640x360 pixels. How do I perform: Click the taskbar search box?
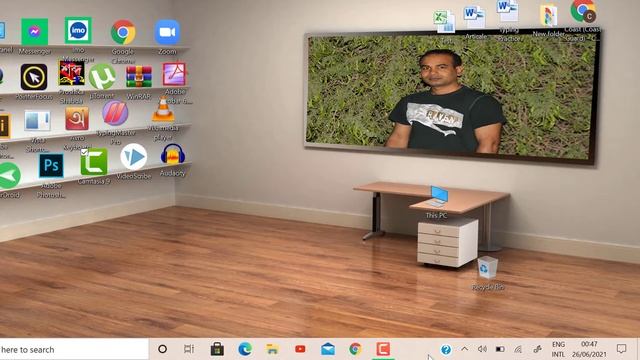point(73,349)
